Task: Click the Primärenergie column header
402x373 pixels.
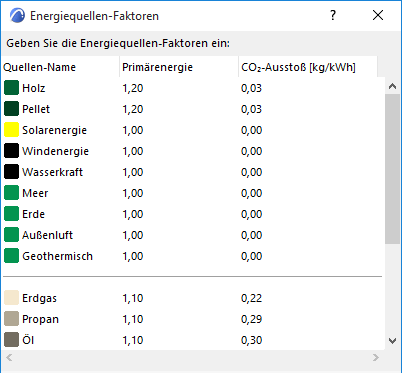Action: 179,67
